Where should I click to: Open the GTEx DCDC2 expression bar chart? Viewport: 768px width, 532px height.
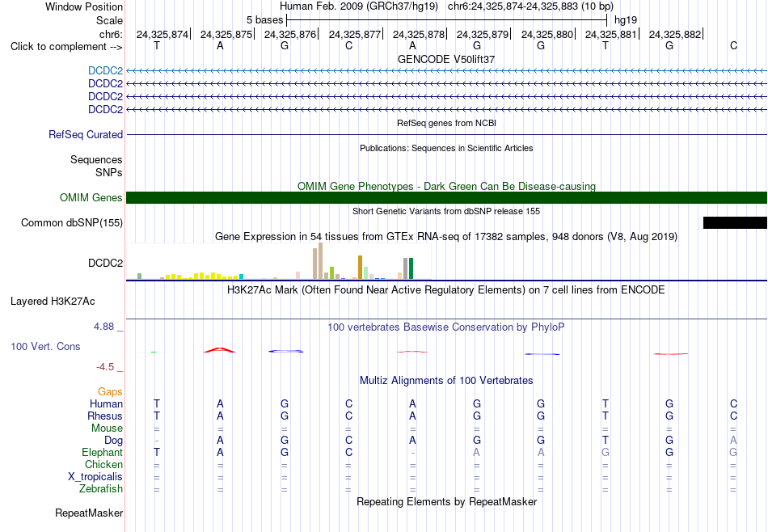coord(279,262)
